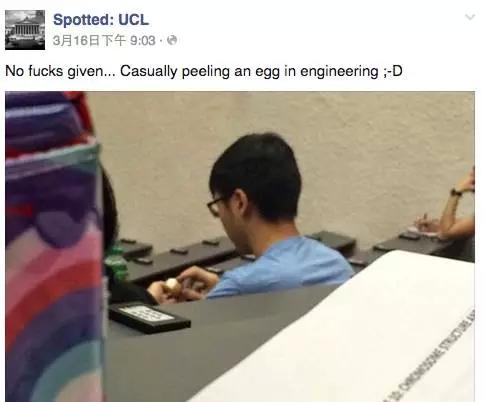This screenshot has width=485, height=402.
Task: Click the student's blue shirt in photo
Action: (x=283, y=268)
